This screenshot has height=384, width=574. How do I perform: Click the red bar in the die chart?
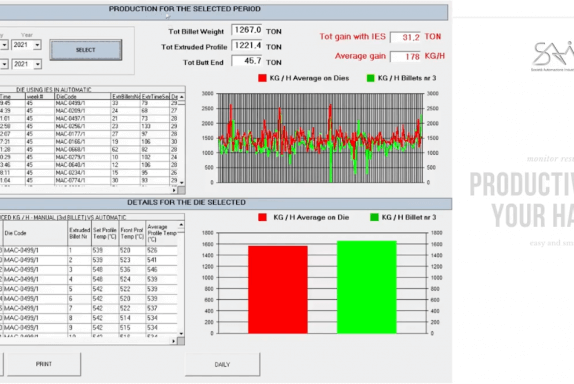pos(278,290)
